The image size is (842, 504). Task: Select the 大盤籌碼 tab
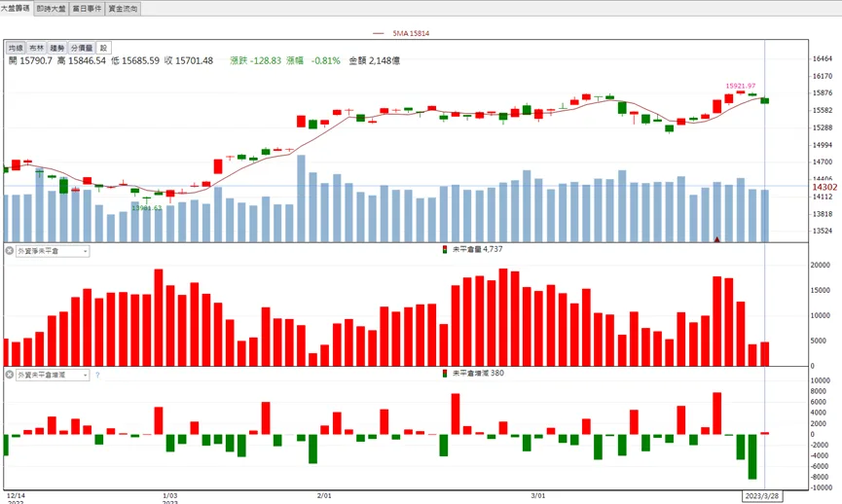click(x=17, y=8)
